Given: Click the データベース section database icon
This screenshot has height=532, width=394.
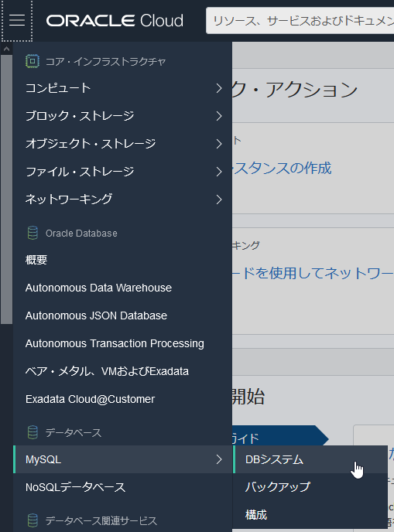Looking at the screenshot, I should click(33, 432).
